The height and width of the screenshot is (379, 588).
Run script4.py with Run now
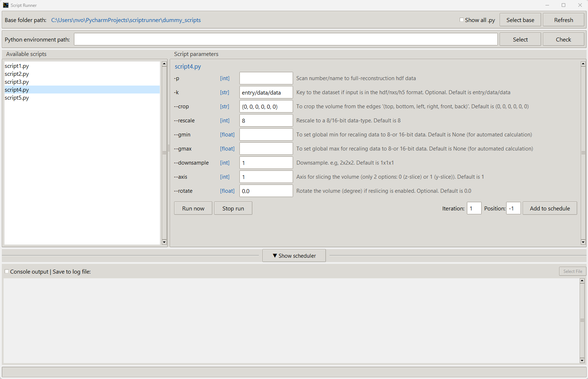point(193,208)
